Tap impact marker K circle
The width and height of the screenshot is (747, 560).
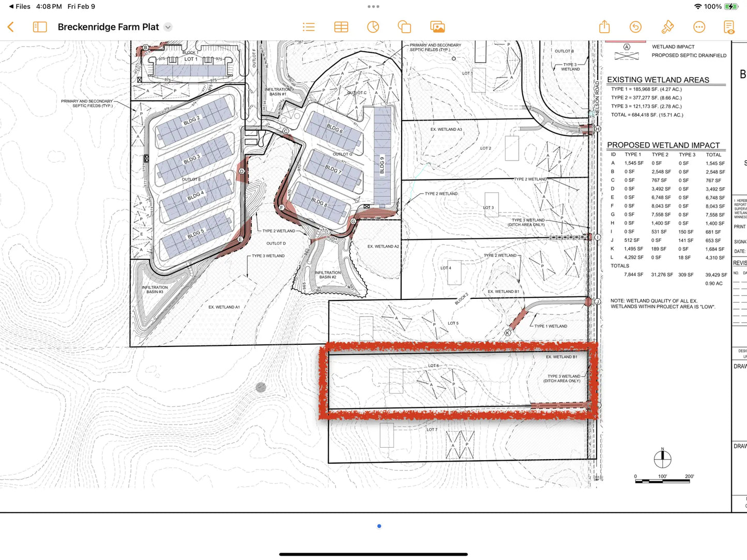[508, 333]
